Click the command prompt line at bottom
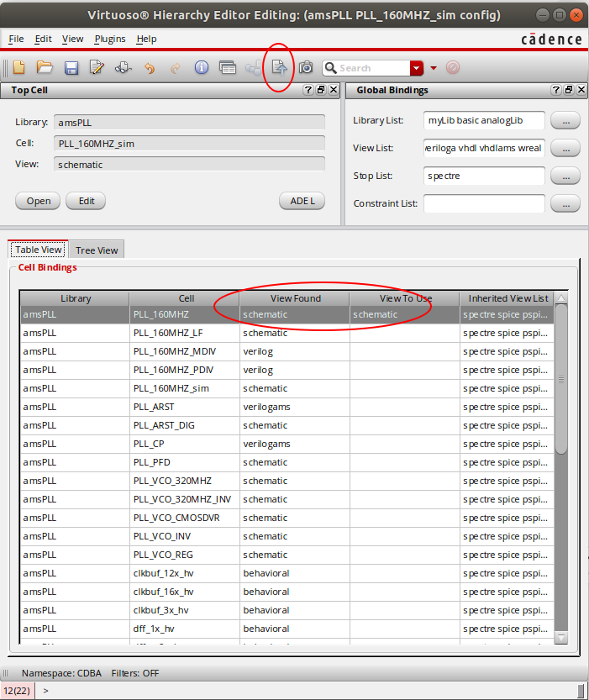This screenshot has width=589, height=700. pyautogui.click(x=306, y=691)
